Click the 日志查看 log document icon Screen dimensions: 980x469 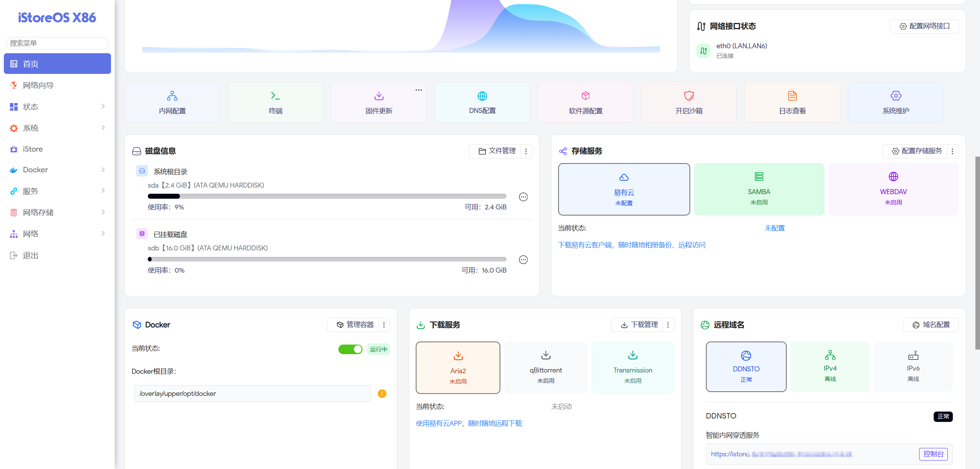(792, 96)
